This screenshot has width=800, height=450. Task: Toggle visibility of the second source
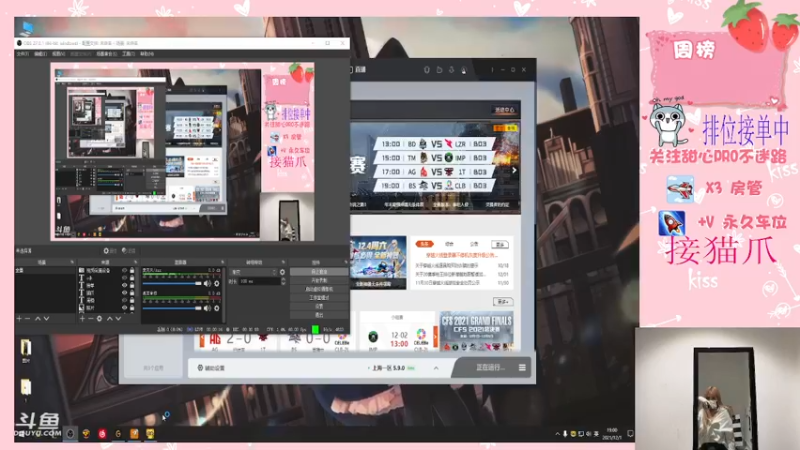click(x=124, y=278)
